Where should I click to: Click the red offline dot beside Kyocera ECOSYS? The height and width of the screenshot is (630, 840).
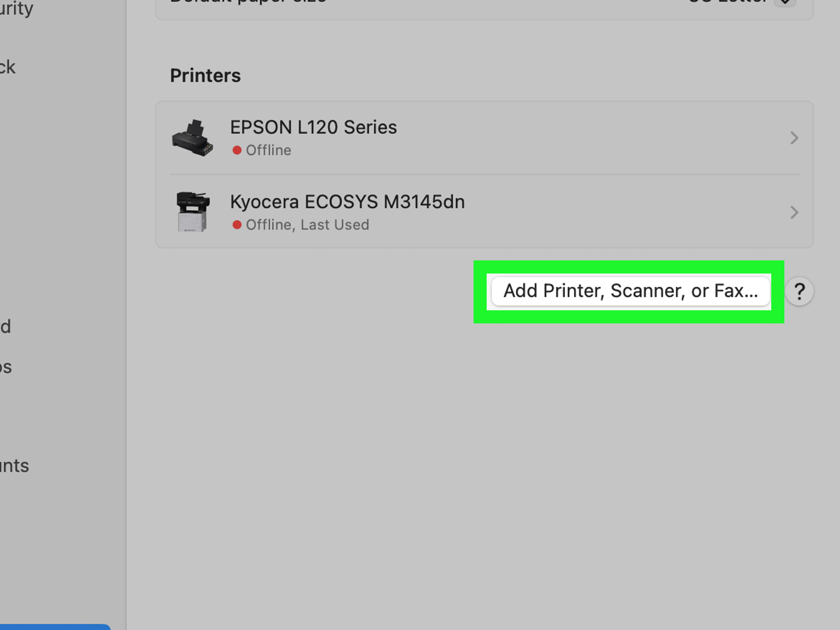coord(238,224)
